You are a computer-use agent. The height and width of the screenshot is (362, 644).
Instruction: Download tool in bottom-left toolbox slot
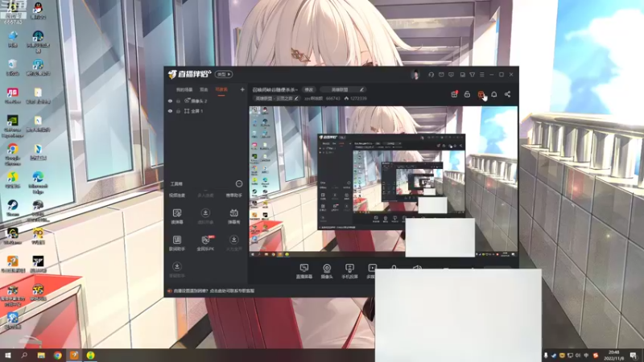[x=177, y=269]
